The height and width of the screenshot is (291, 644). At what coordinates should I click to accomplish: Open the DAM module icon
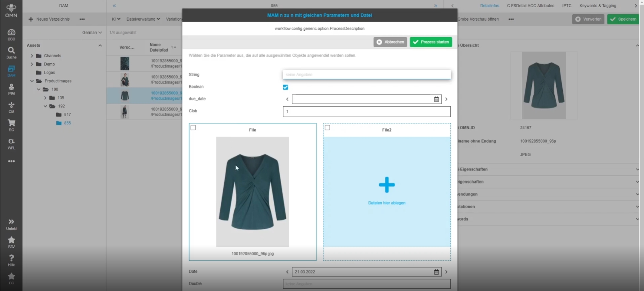coord(11,71)
